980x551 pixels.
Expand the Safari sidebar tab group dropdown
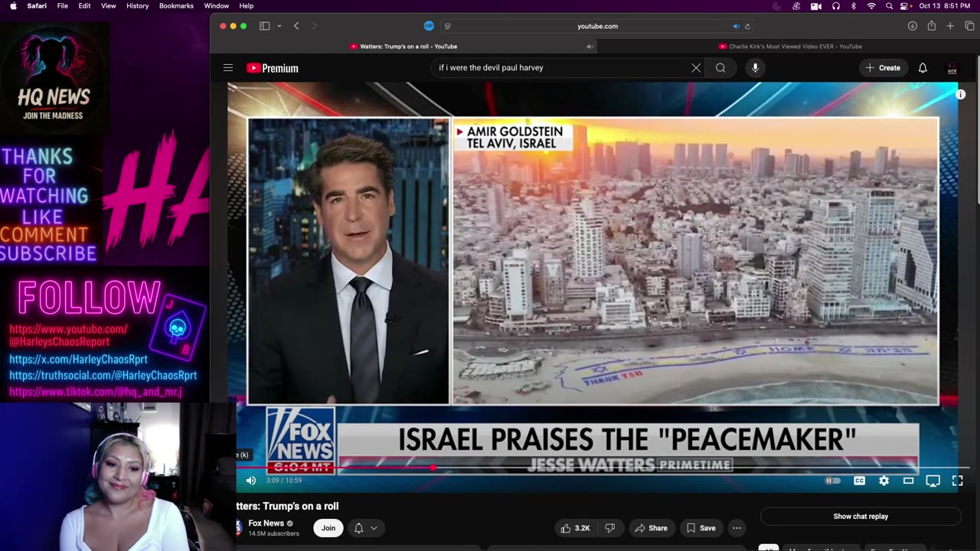click(x=279, y=26)
